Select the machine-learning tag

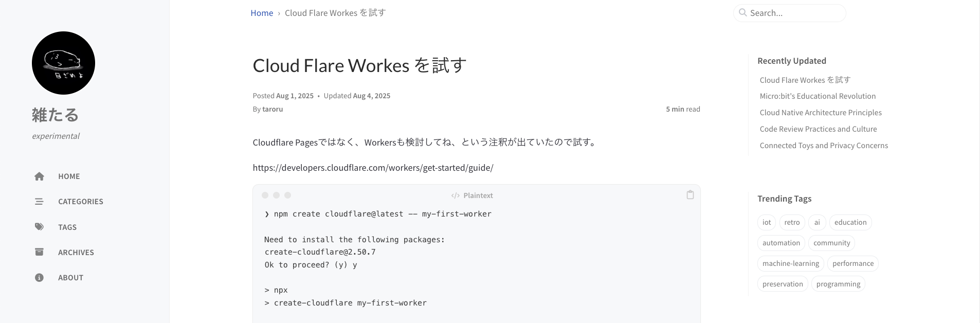(790, 263)
